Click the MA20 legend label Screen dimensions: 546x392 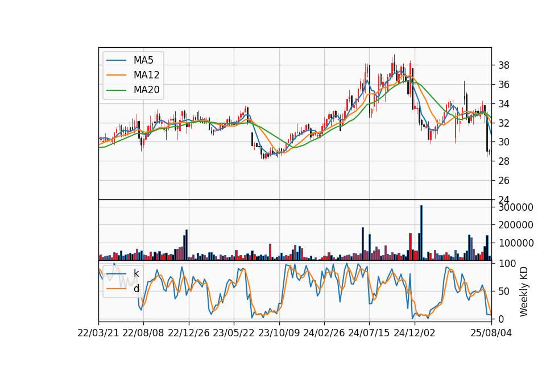pos(146,90)
